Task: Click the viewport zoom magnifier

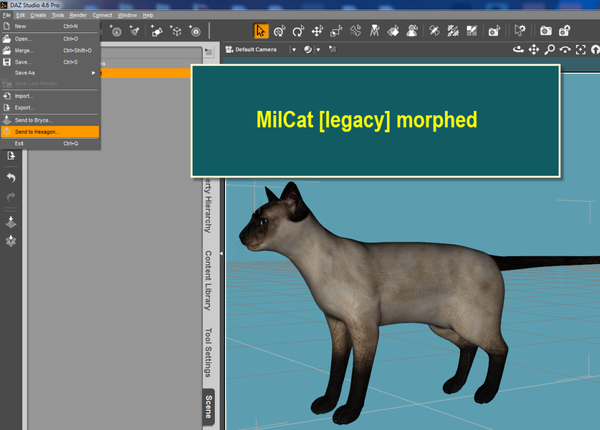Action: (x=549, y=49)
